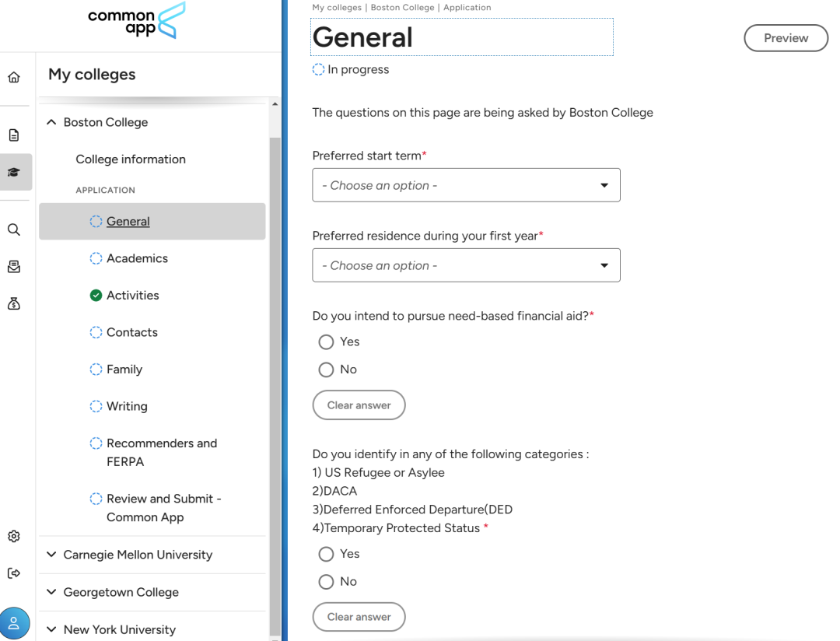Open College information page
The height and width of the screenshot is (641, 840).
pyautogui.click(x=131, y=159)
